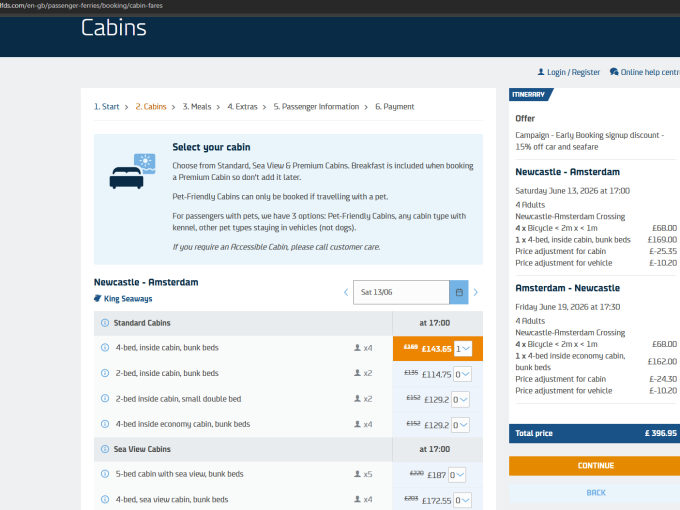Show info for 5-bed cabin with sea view
Viewport: 680px width, 510px height.
coord(104,474)
